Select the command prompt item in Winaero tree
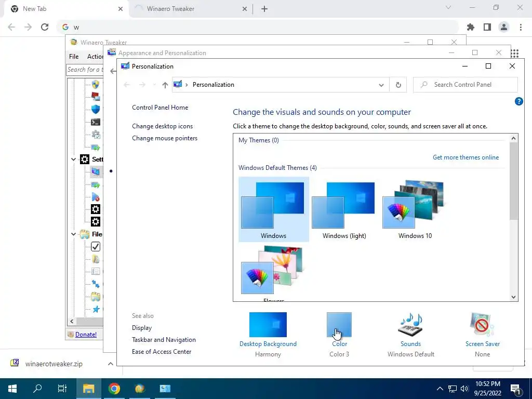 coord(96,122)
